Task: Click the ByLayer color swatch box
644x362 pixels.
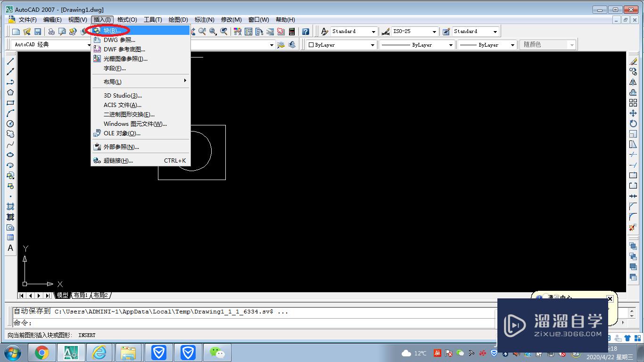Action: pyautogui.click(x=311, y=45)
